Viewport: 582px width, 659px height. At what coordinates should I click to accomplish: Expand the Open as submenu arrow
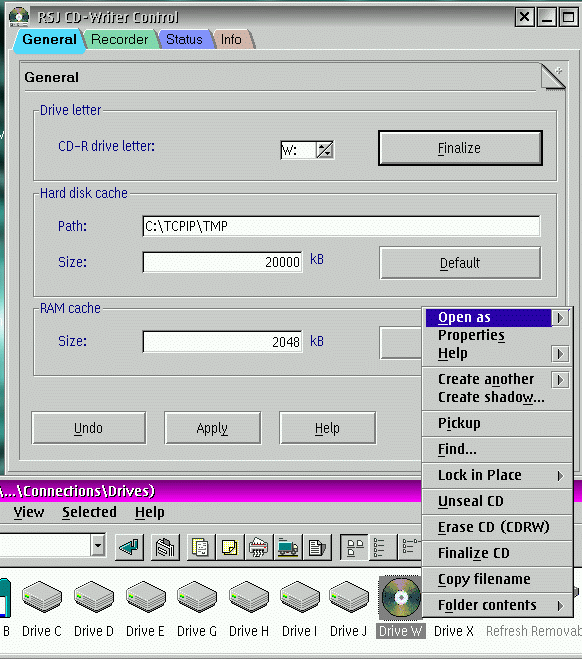click(560, 318)
